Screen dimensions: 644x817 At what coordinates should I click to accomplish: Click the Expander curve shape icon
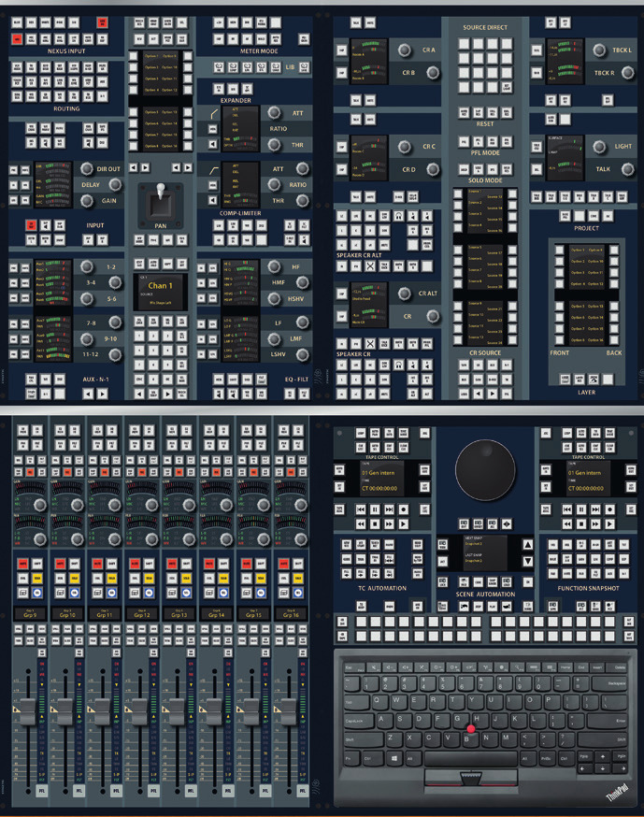pos(214,113)
